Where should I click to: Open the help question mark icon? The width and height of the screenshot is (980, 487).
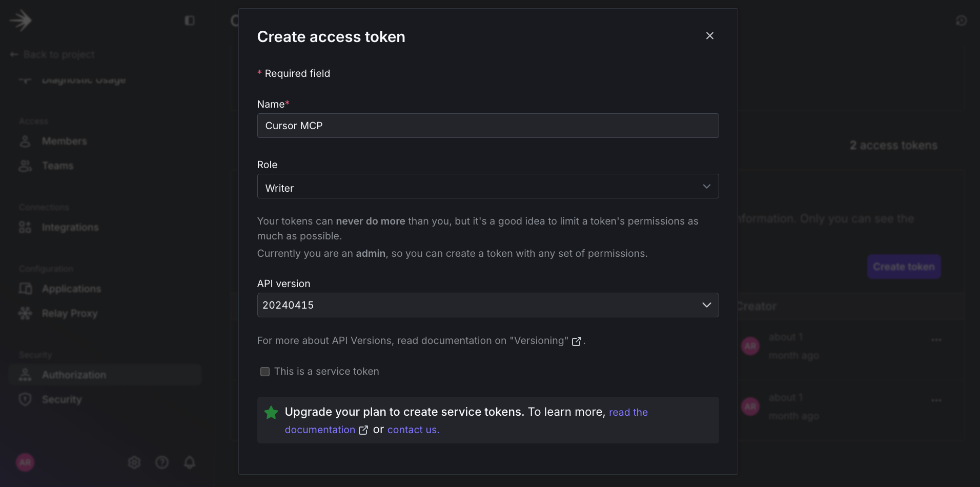(162, 462)
